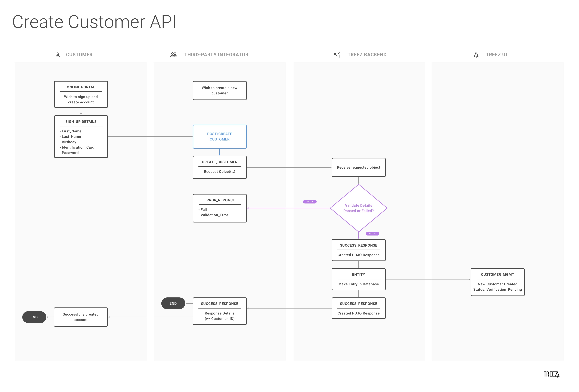Image resolution: width=579 pixels, height=392 pixels.
Task: Click the Receive requested object box
Action: coord(358,168)
